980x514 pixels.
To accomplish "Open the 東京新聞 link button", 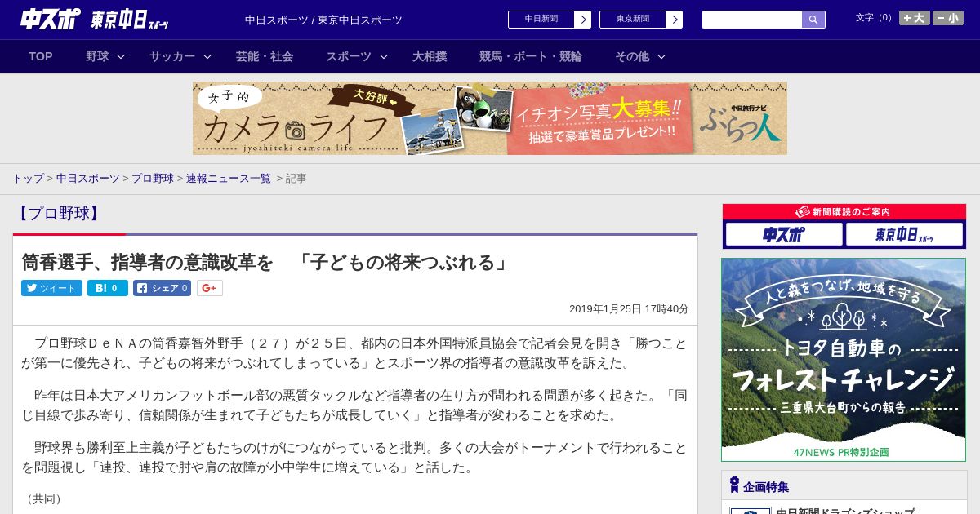I will pyautogui.click(x=633, y=20).
